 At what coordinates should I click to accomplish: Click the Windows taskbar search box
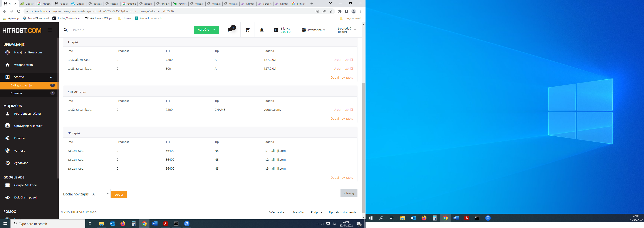[x=48, y=224]
